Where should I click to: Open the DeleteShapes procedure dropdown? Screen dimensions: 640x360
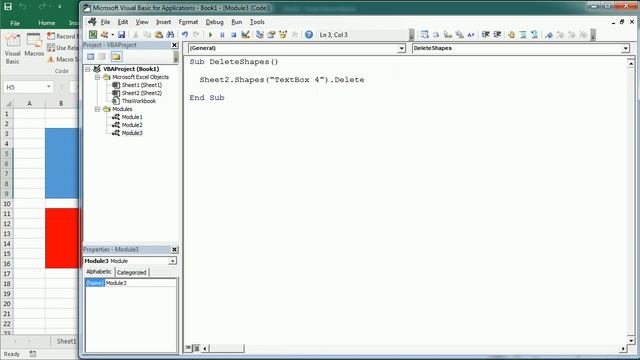tap(625, 49)
